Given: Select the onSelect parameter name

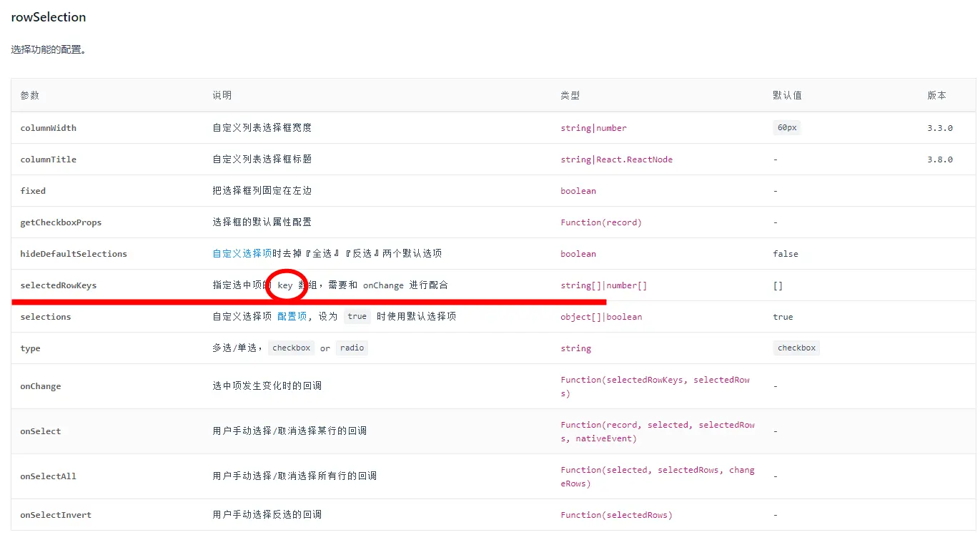Looking at the screenshot, I should [41, 431].
